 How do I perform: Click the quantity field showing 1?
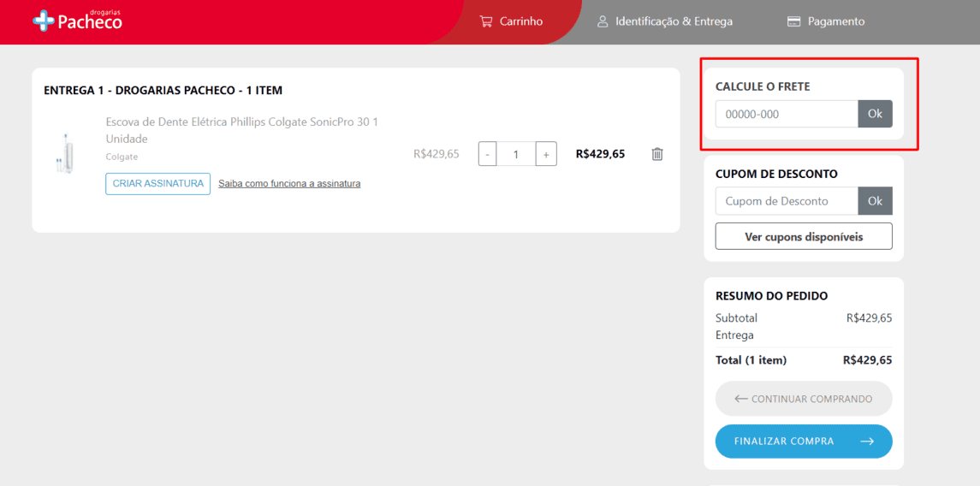point(516,154)
